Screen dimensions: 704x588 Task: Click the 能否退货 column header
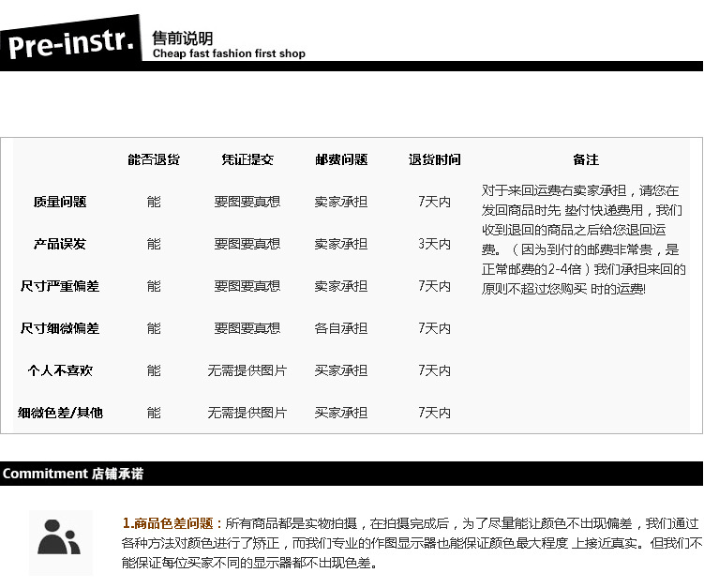[154, 159]
